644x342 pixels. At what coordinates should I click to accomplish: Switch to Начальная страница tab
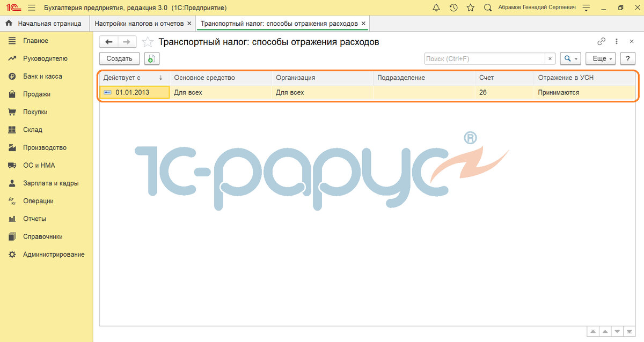[44, 24]
